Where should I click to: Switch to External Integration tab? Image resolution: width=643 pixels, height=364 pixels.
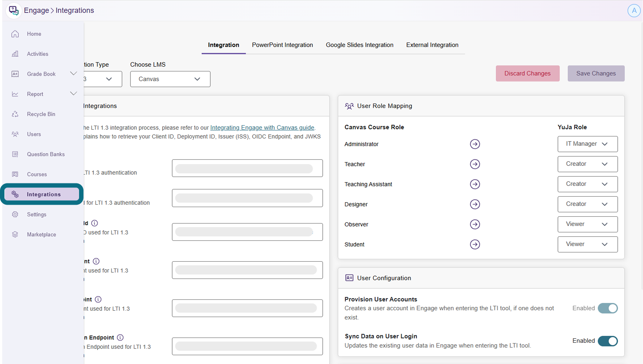click(x=432, y=45)
